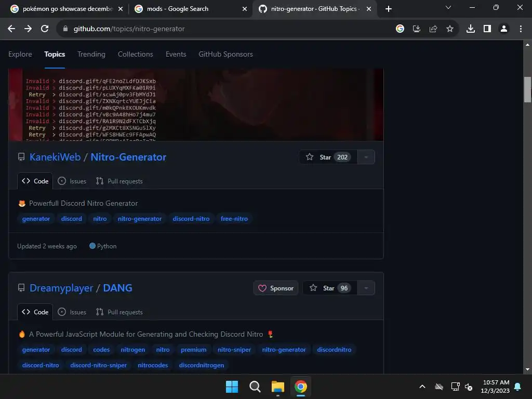Star the Dreamyplayer DANG repository
This screenshot has width=532, height=399.
coord(330,288)
